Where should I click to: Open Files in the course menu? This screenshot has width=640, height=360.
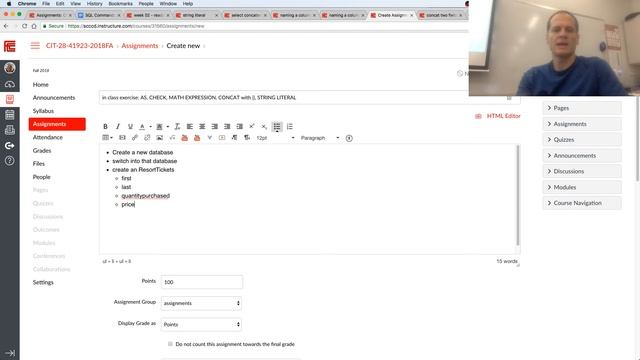click(39, 164)
